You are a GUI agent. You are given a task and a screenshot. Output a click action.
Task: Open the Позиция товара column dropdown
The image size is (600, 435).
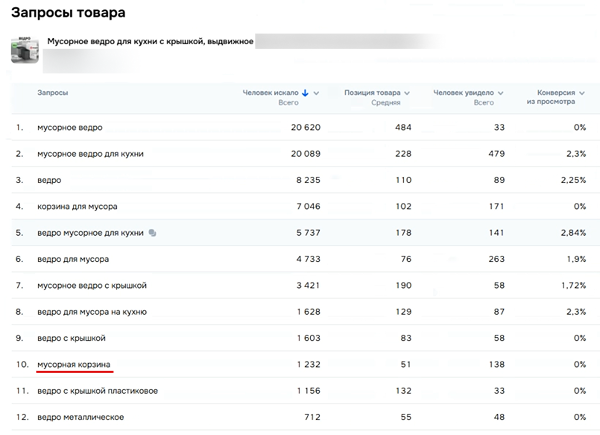pyautogui.click(x=408, y=93)
